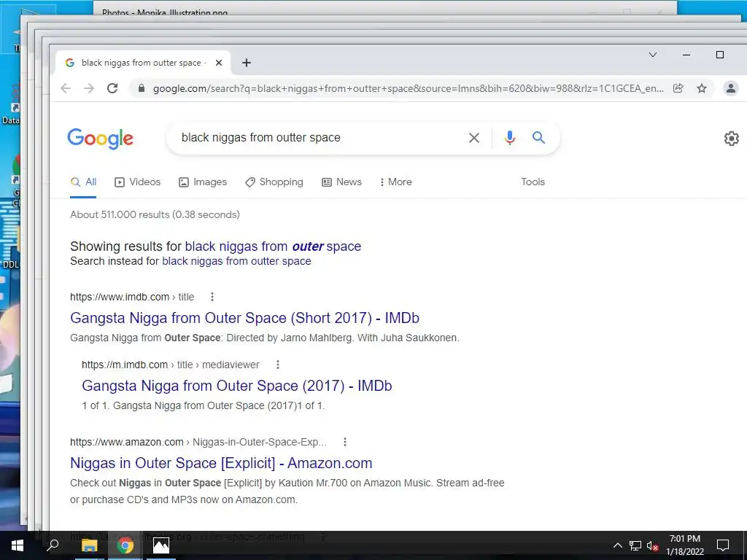Open options menu for www.imdb.com result
This screenshot has height=560, width=747.
click(212, 297)
